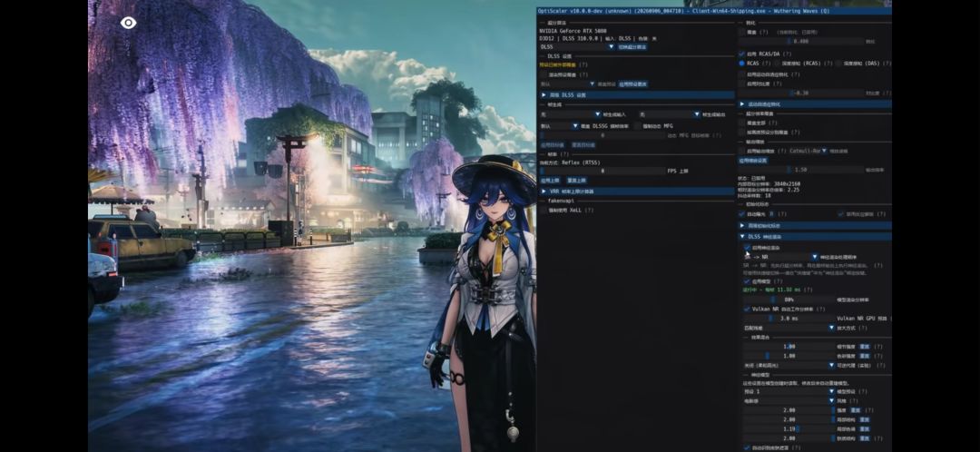Select the depth-aware (RCAS) radio option

(x=777, y=64)
